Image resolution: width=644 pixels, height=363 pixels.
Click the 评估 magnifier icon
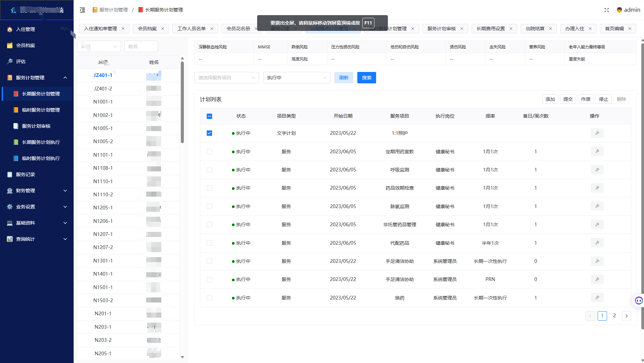10,62
